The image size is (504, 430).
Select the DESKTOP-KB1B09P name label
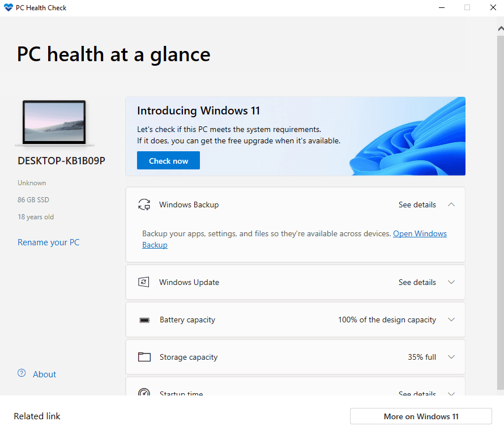point(54,160)
